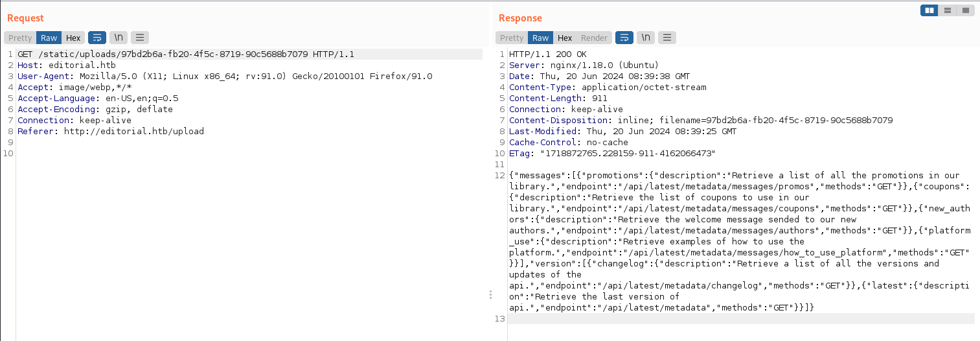The image size is (980, 341).
Task: Open Render tab in Response pane
Action: coord(594,38)
